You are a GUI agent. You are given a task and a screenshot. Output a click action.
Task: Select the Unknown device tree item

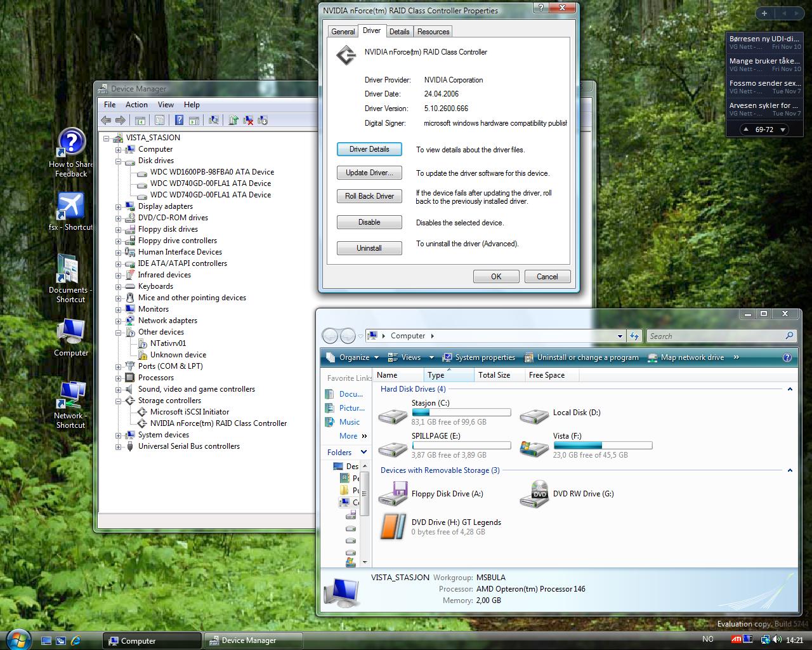coord(178,355)
